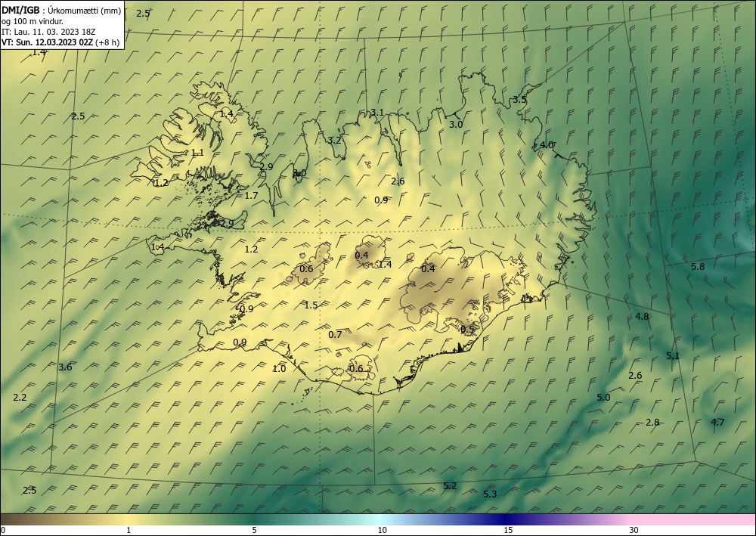756x536 pixels.
Task: Select the 1.7 value label
Action: [x=251, y=196]
